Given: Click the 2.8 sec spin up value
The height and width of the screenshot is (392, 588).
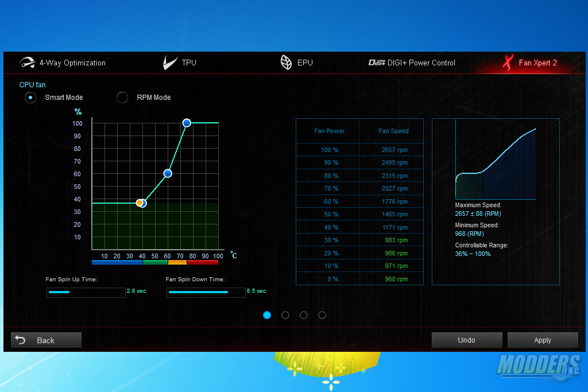Looking at the screenshot, I should [x=136, y=291].
